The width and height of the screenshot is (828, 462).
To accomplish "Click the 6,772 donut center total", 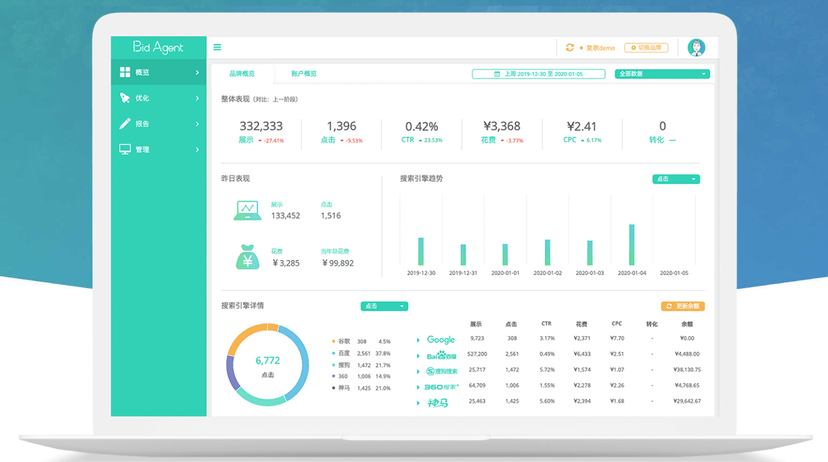I will 268,361.
